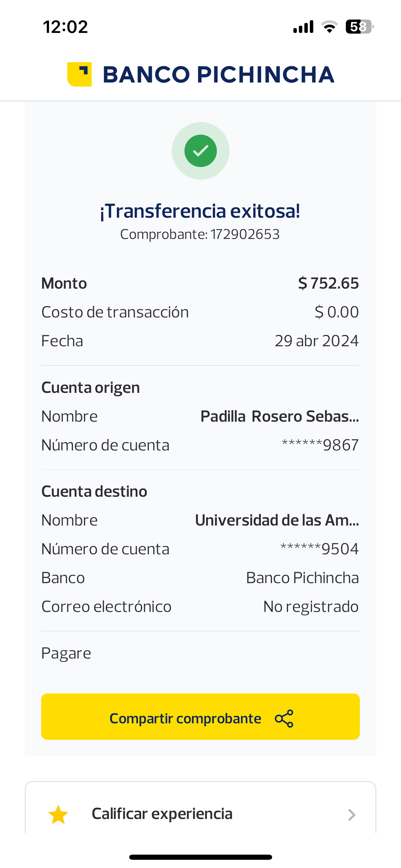
Task: Tap the Pagare description text
Action: pos(66,653)
